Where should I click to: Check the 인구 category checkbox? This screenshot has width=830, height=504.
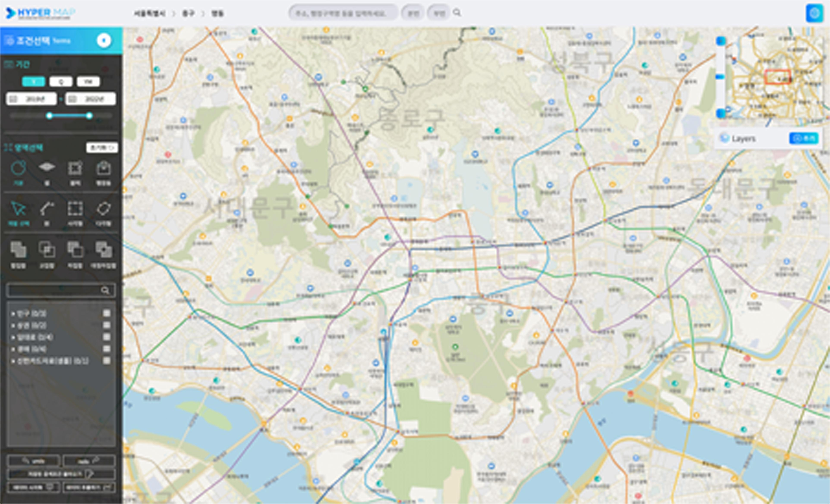pos(107,313)
